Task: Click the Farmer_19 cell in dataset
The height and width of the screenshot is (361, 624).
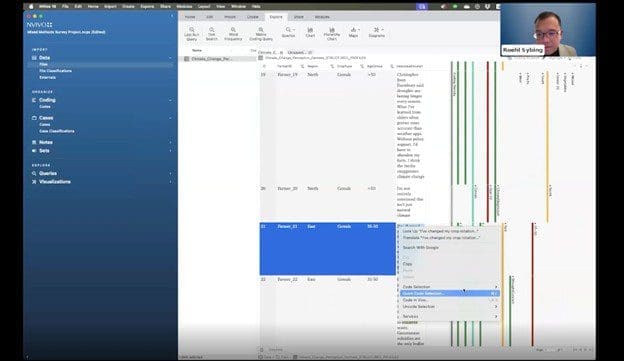Action: tap(287, 74)
